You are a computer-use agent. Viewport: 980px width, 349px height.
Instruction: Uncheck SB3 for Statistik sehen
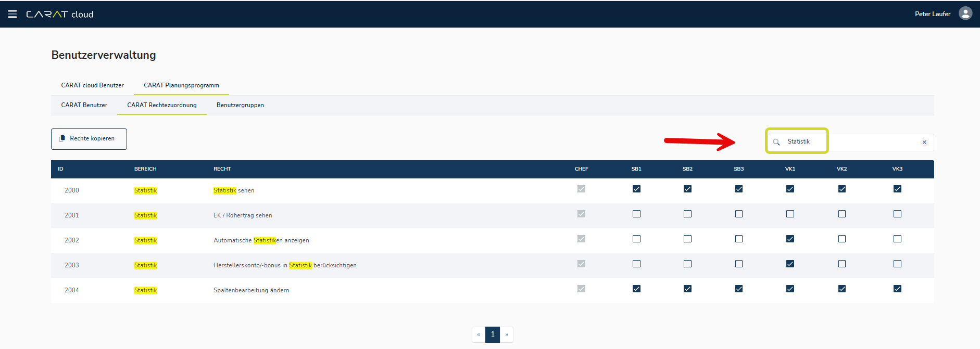point(739,189)
